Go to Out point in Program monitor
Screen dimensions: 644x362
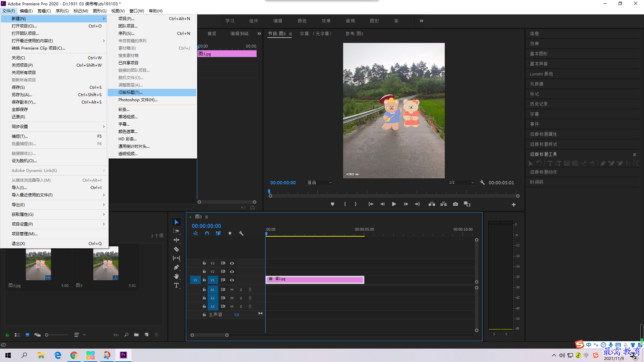pyautogui.click(x=417, y=204)
